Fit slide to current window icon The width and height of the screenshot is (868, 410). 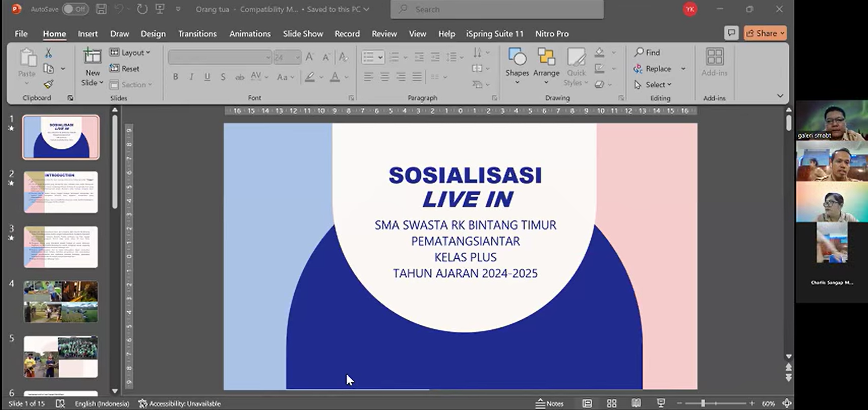click(787, 403)
